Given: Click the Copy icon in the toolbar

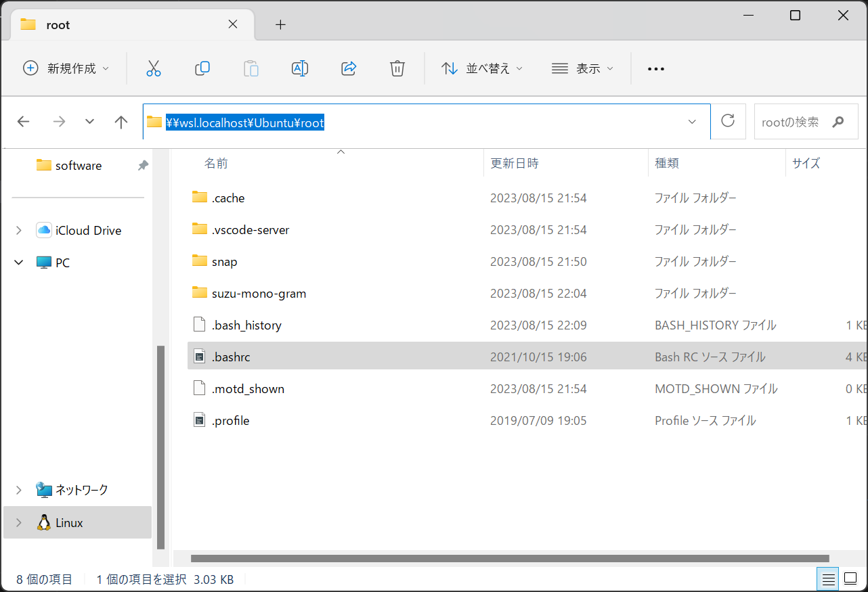Looking at the screenshot, I should (x=202, y=68).
